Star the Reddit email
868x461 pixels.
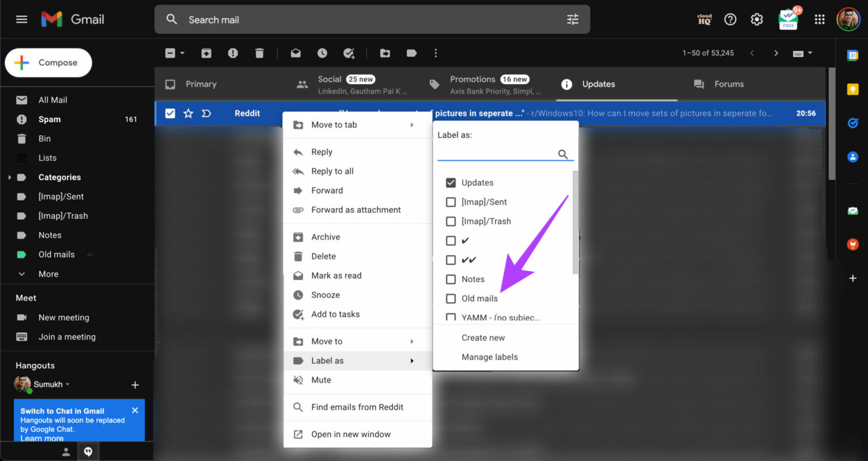(x=188, y=113)
